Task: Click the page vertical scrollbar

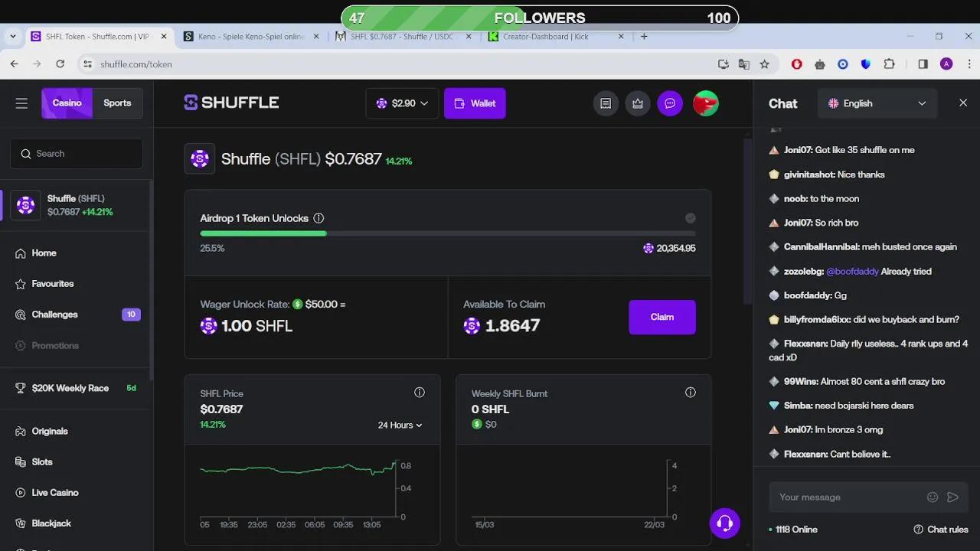Action: click(x=749, y=222)
